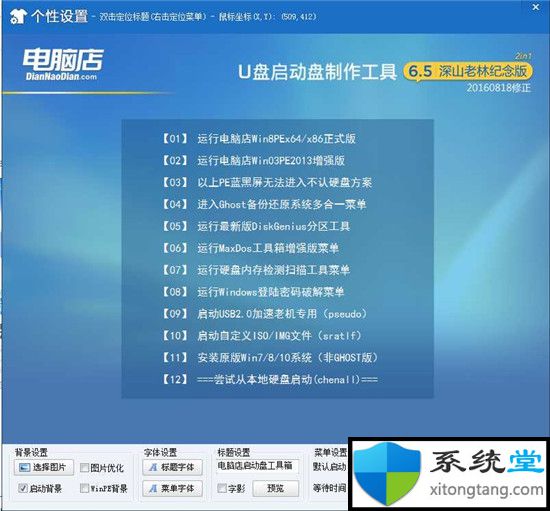The width and height of the screenshot is (550, 511).
Task: Uncheck the 启动背景 checkbox
Action: pyautogui.click(x=23, y=488)
